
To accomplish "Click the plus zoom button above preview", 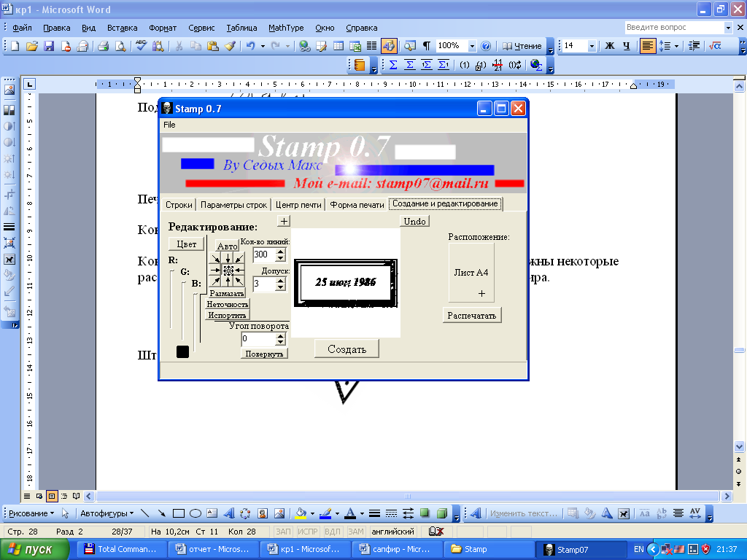I will (284, 221).
